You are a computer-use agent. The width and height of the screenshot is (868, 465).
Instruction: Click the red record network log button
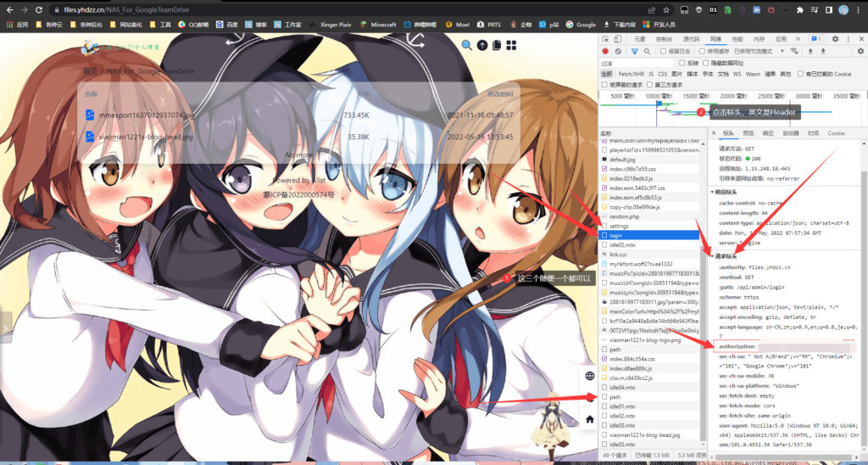[605, 51]
